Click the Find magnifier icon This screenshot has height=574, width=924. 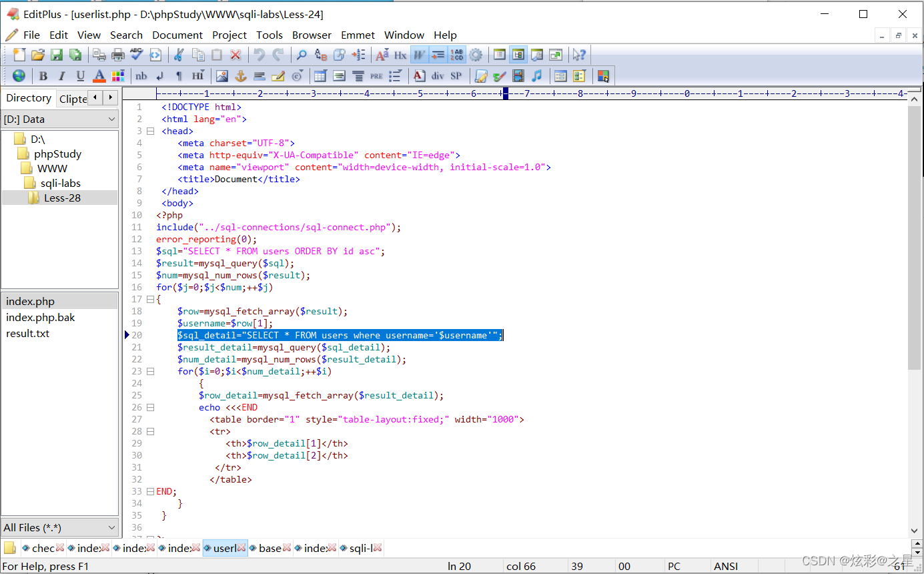(302, 55)
